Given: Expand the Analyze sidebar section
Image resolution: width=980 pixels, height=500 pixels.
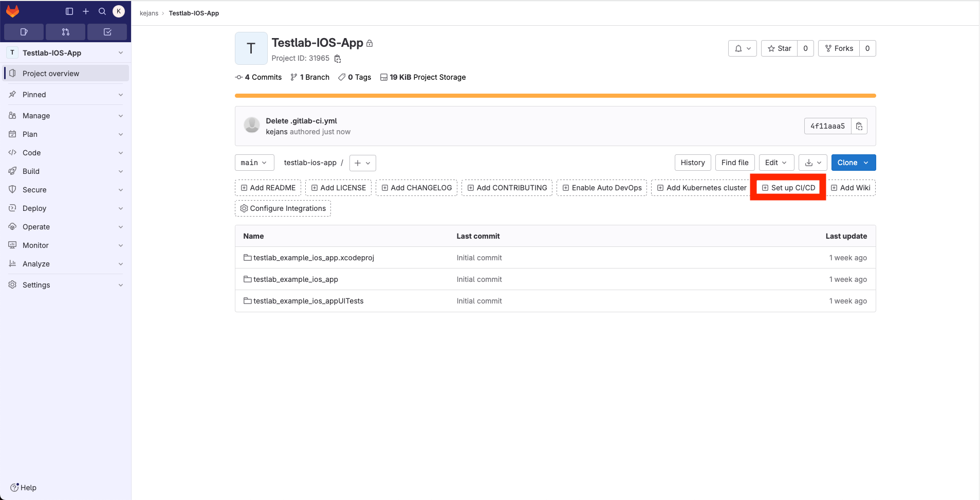Looking at the screenshot, I should tap(66, 264).
